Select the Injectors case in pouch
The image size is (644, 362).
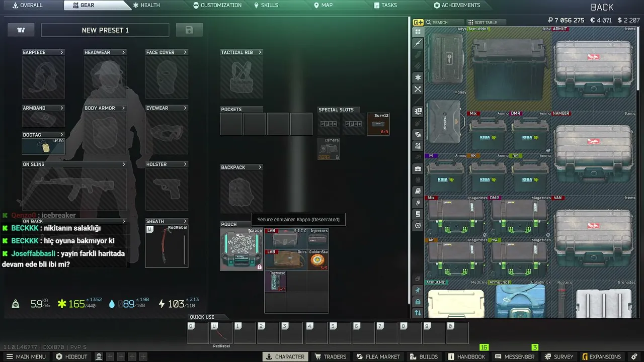click(318, 238)
